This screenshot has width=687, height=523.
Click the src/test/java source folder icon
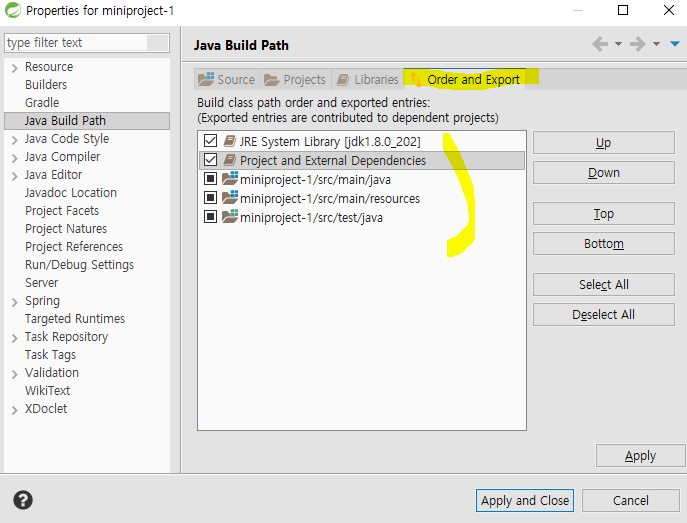point(230,216)
